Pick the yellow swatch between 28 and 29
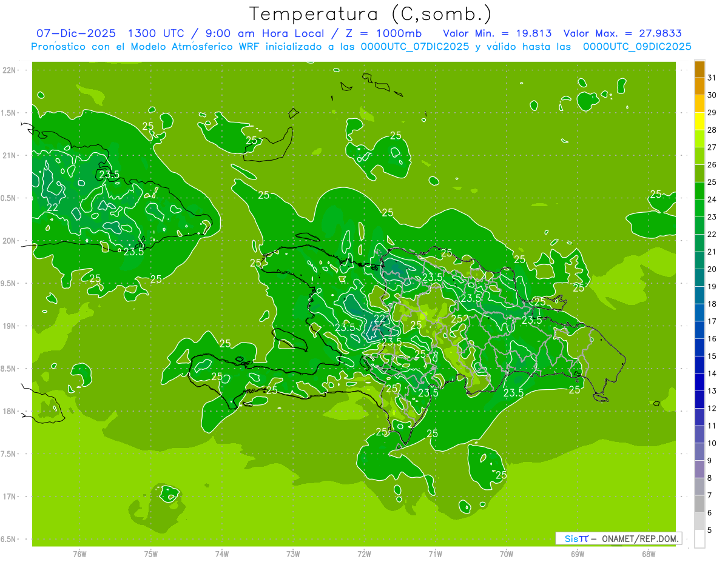This screenshot has width=728, height=562. 699,121
